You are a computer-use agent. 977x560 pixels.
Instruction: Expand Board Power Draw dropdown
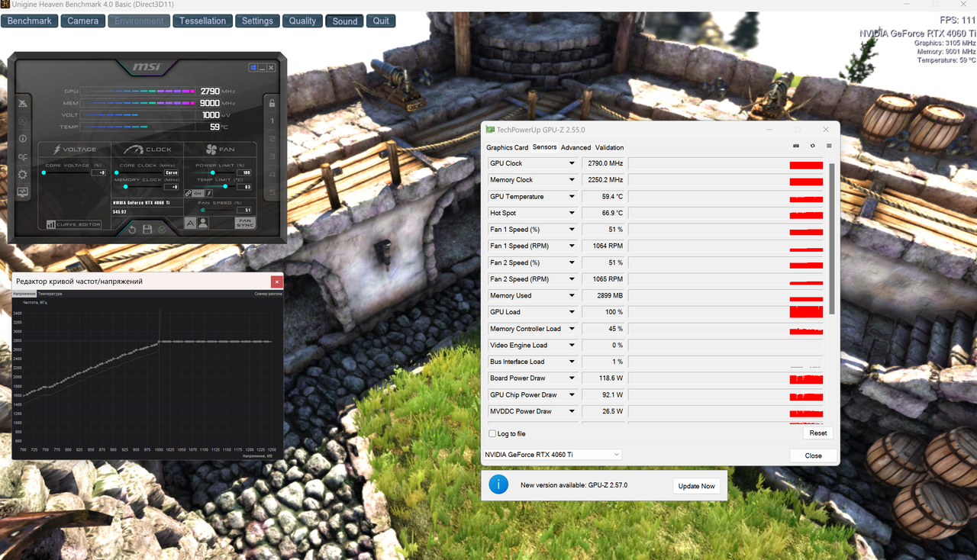click(571, 378)
